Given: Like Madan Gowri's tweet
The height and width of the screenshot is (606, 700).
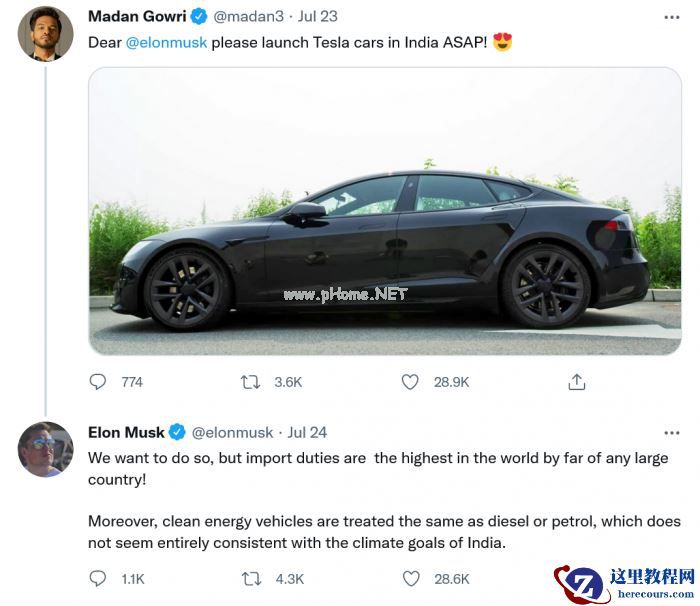Looking at the screenshot, I should coord(409,382).
